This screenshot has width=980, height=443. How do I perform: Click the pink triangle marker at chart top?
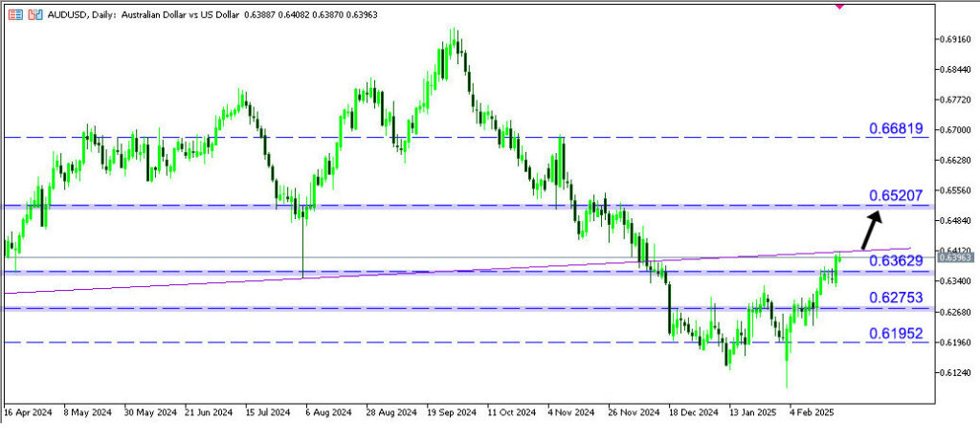(839, 5)
